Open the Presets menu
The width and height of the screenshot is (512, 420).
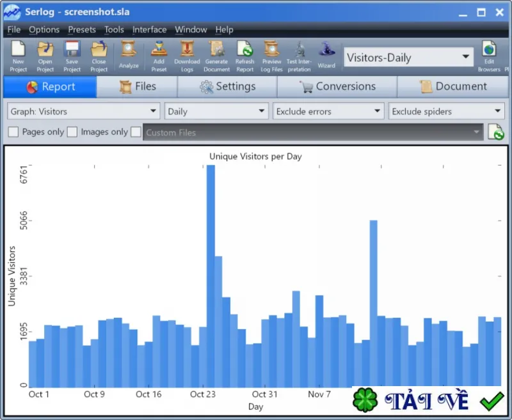pyautogui.click(x=82, y=29)
